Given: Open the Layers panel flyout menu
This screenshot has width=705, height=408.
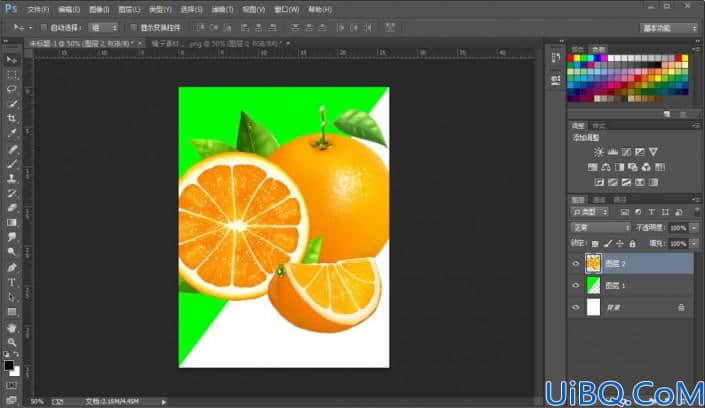Looking at the screenshot, I should 696,199.
